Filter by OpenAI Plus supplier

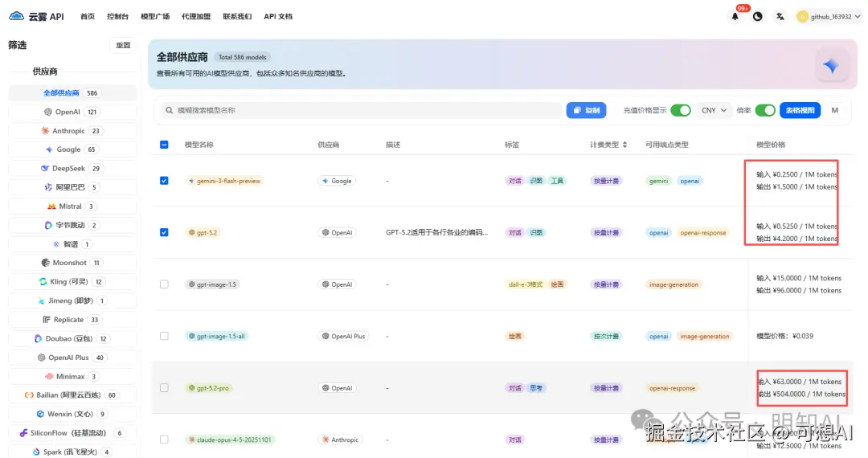click(72, 358)
